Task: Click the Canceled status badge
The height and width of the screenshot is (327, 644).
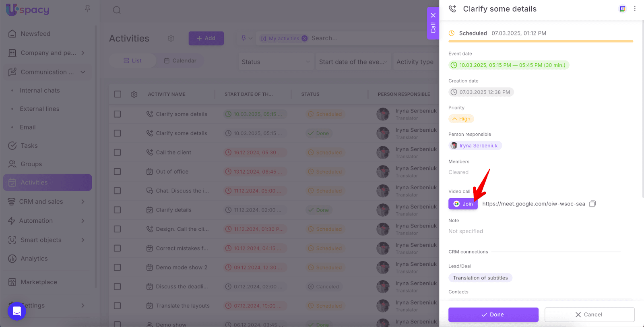Action: click(x=323, y=287)
